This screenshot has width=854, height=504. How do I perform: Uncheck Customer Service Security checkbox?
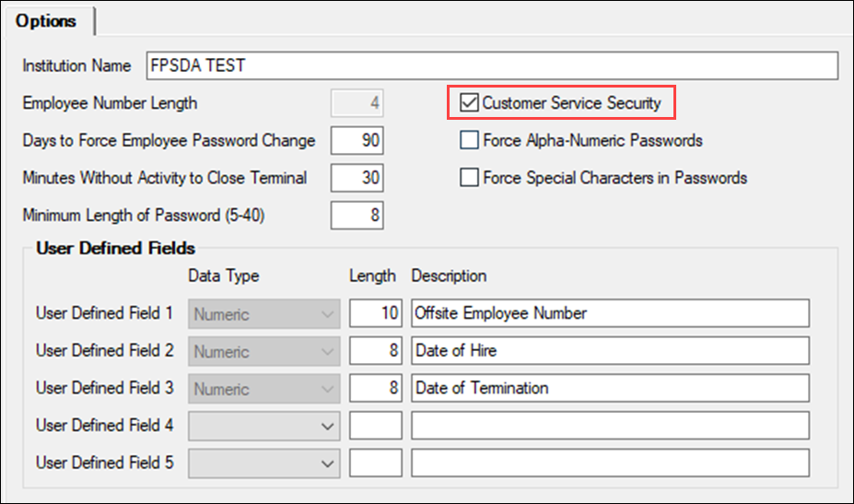(469, 102)
